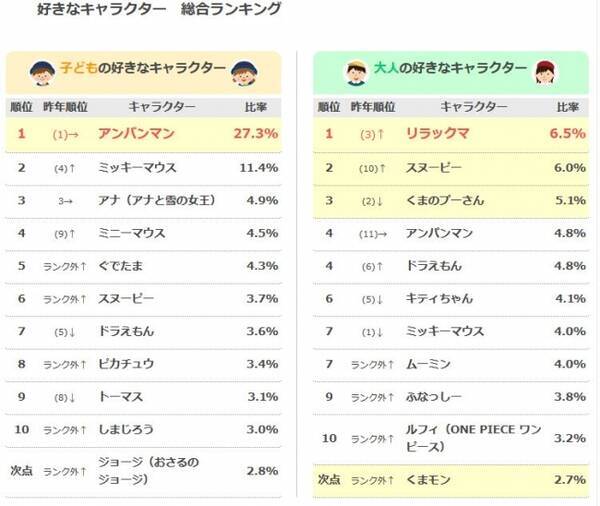This screenshot has height=506, width=600.
Task: Click the boy face icon left of 子どもの好きなキャラクター
Action: click(40, 71)
